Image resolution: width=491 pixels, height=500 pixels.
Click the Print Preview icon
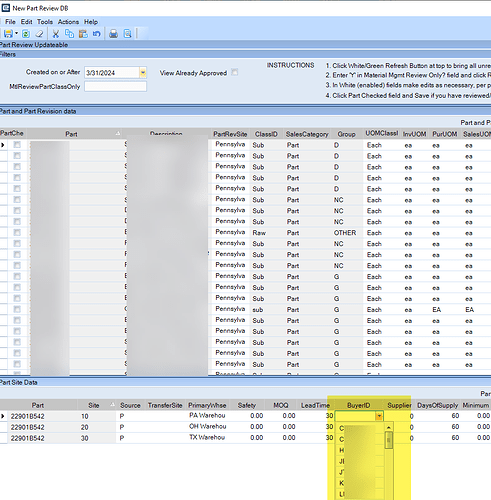[127, 34]
